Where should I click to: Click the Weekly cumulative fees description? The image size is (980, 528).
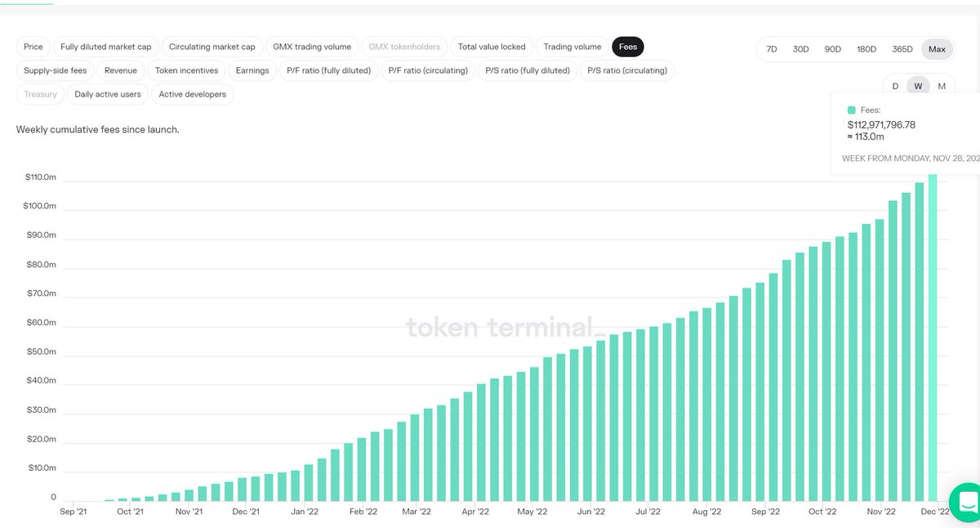pos(97,130)
